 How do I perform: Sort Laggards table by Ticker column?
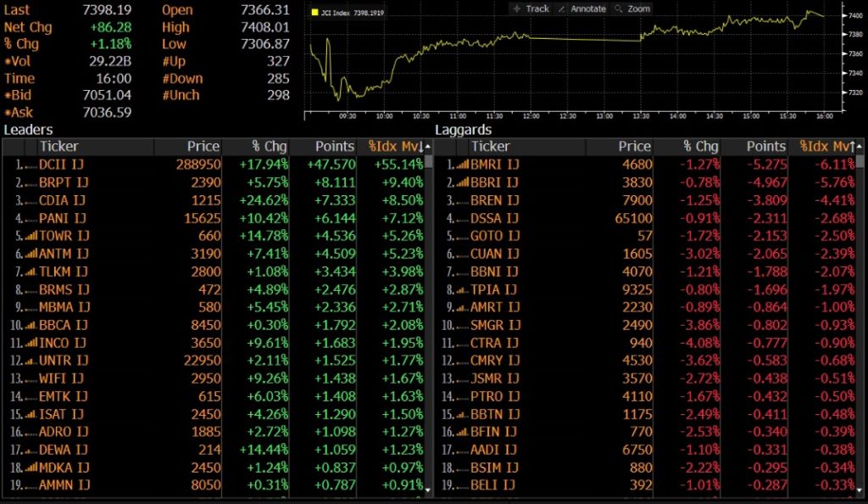(x=491, y=147)
